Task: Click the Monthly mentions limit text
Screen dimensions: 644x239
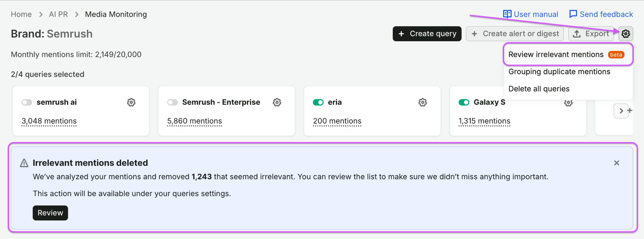Action: pos(76,54)
